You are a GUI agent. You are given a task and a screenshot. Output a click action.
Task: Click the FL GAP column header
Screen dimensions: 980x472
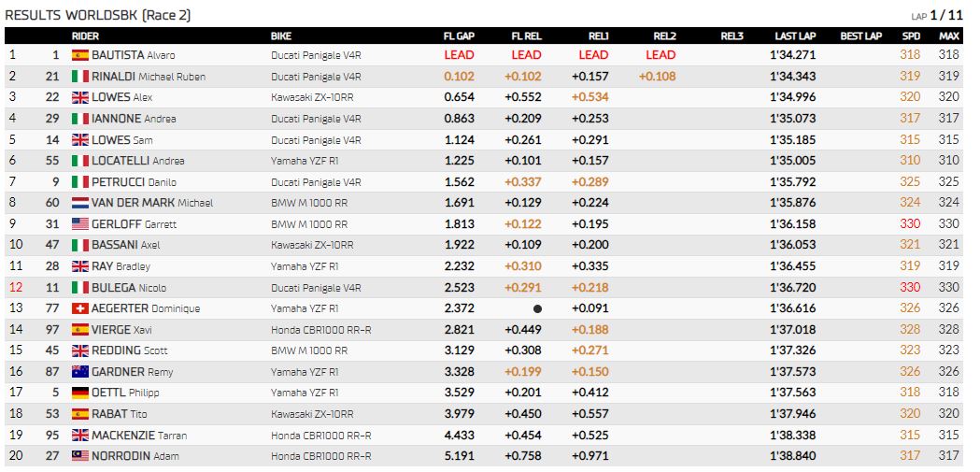click(459, 36)
